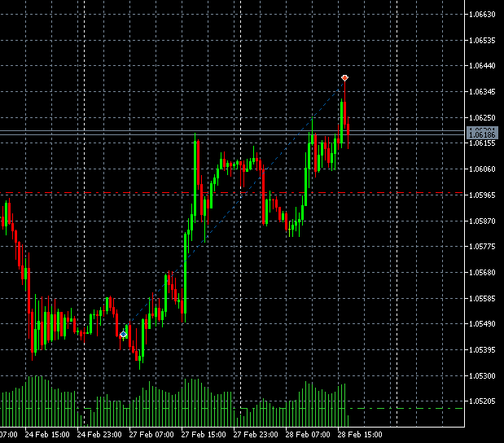Click time axis label 24 Feb 15:00

coord(47,435)
